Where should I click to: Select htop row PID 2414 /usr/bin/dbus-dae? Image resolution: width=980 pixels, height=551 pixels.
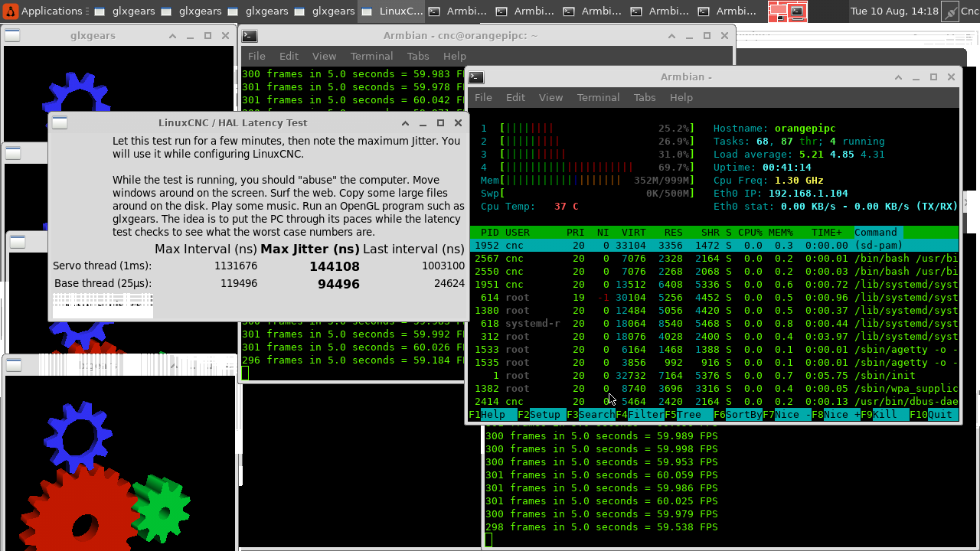(x=714, y=401)
